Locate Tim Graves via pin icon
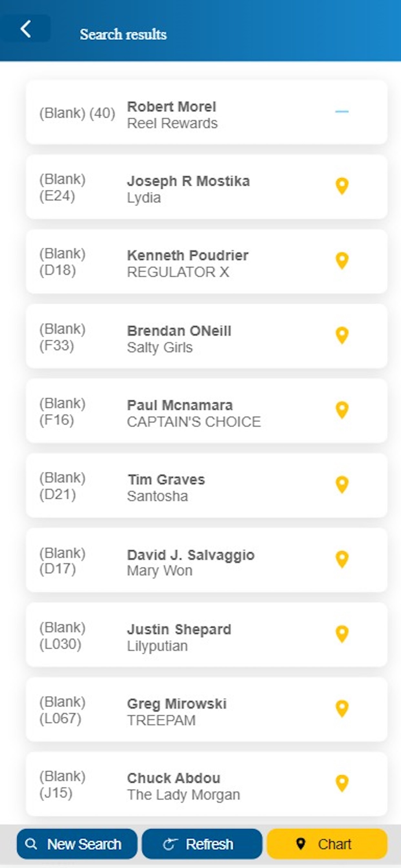 [x=342, y=485]
